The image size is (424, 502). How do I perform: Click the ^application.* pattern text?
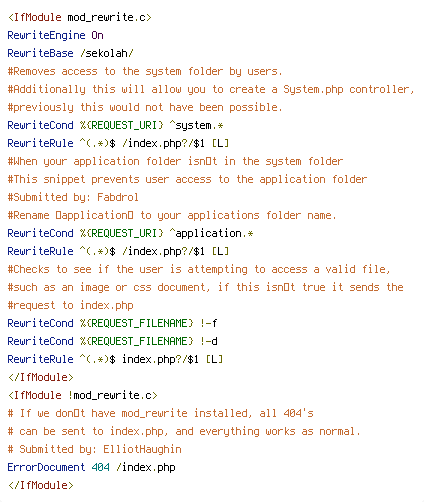pyautogui.click(x=211, y=233)
